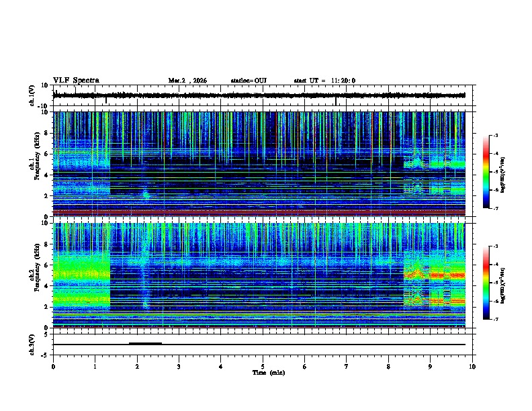Screen dimensions: 532x411
Task: Click the ch.1 spectrogram panel
Action: [259, 164]
